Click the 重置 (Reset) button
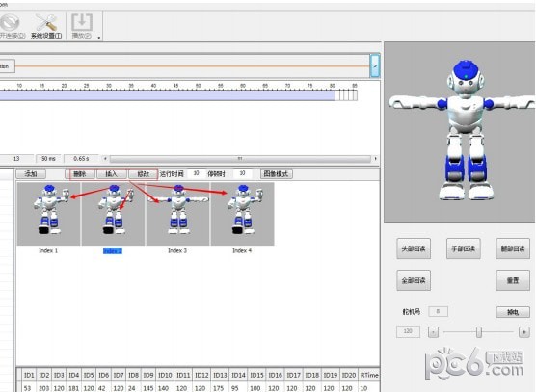The width and height of the screenshot is (536, 392). pyautogui.click(x=513, y=280)
